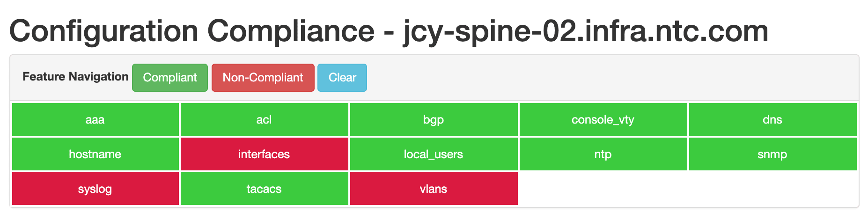The image size is (868, 220).
Task: Select the local_users feature tile
Action: tap(434, 154)
